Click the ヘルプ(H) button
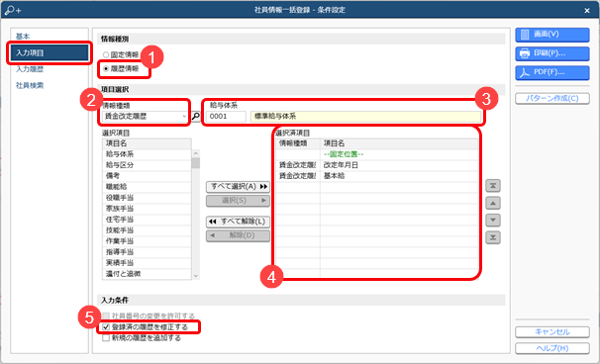Image resolution: width=600 pixels, height=364 pixels. click(552, 348)
